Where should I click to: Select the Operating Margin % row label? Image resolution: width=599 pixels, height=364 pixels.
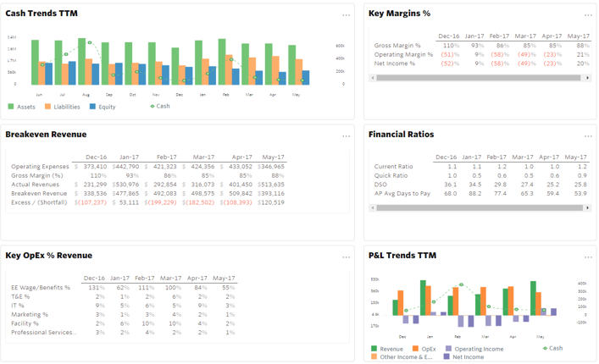[x=403, y=54]
